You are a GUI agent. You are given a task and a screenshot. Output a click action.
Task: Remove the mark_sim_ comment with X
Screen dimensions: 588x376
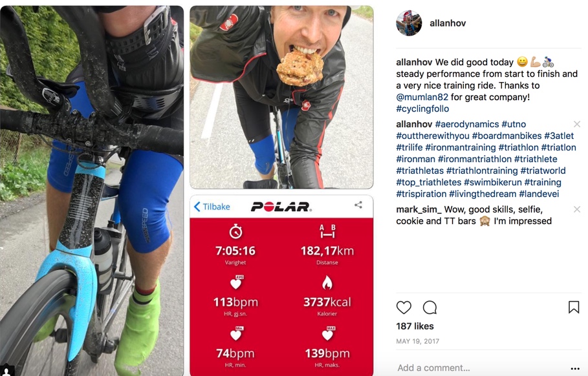(577, 209)
